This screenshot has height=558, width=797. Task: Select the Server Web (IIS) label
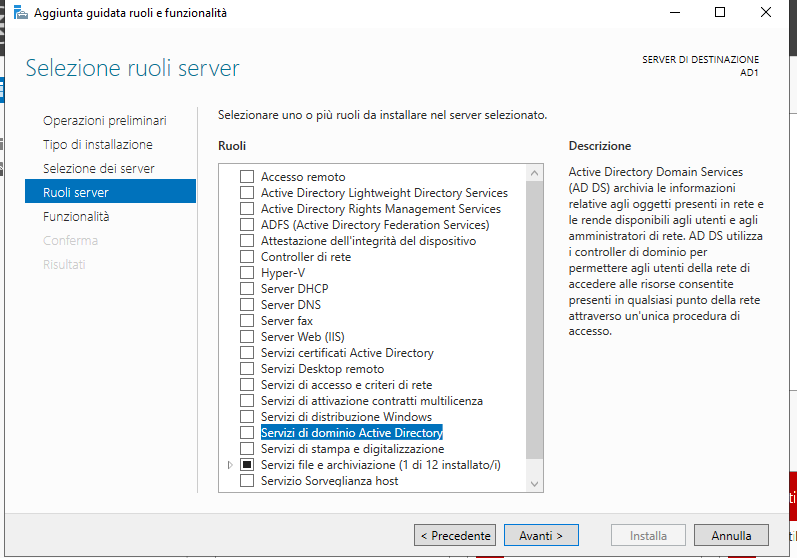click(302, 336)
